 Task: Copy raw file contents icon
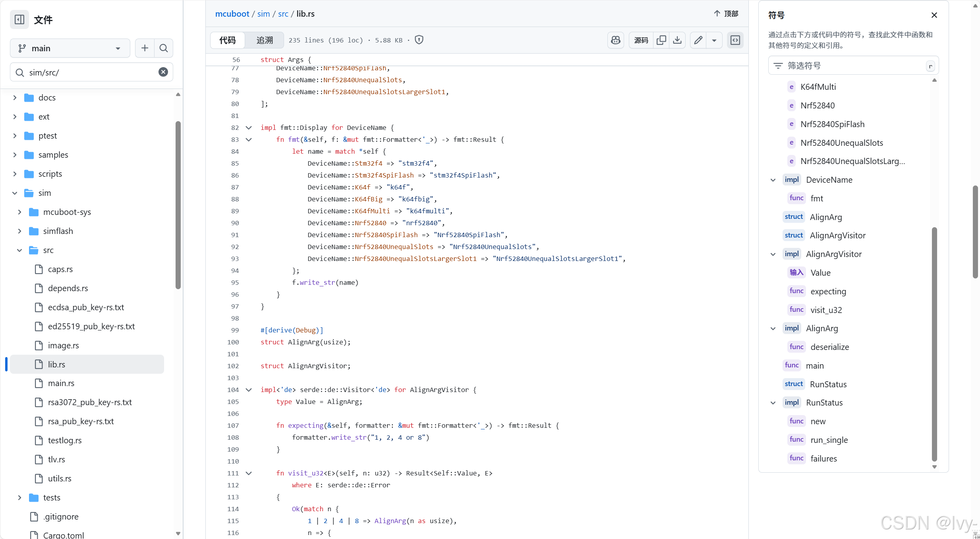click(661, 40)
